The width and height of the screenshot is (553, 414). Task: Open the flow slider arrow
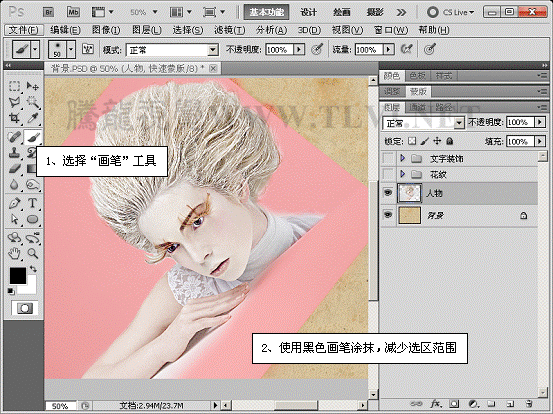[x=389, y=49]
